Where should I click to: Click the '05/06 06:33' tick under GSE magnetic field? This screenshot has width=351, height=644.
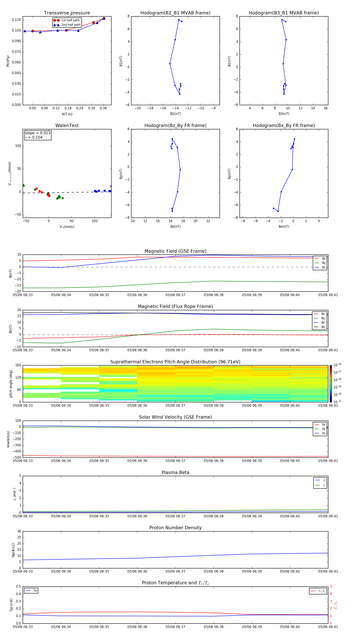[23, 295]
